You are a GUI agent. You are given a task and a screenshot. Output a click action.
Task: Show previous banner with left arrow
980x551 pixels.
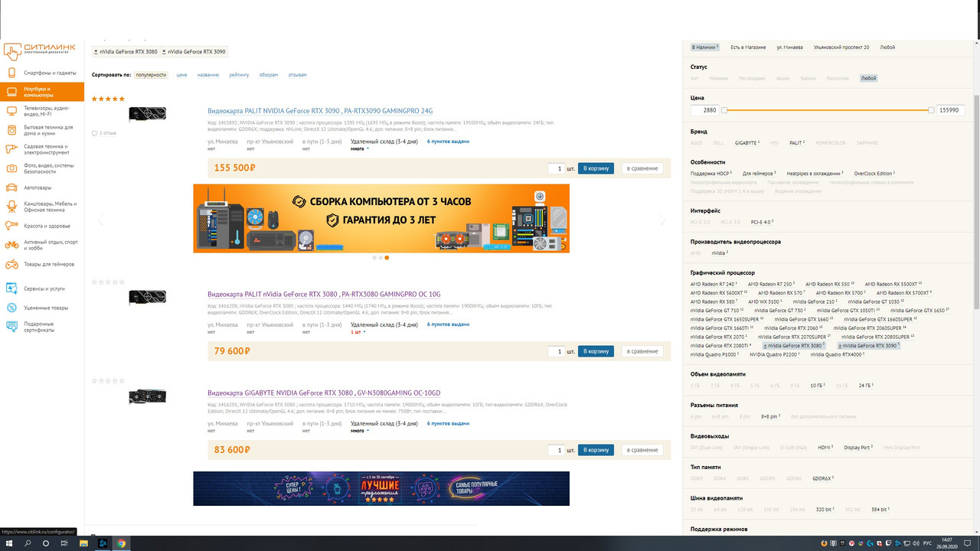pyautogui.click(x=100, y=220)
